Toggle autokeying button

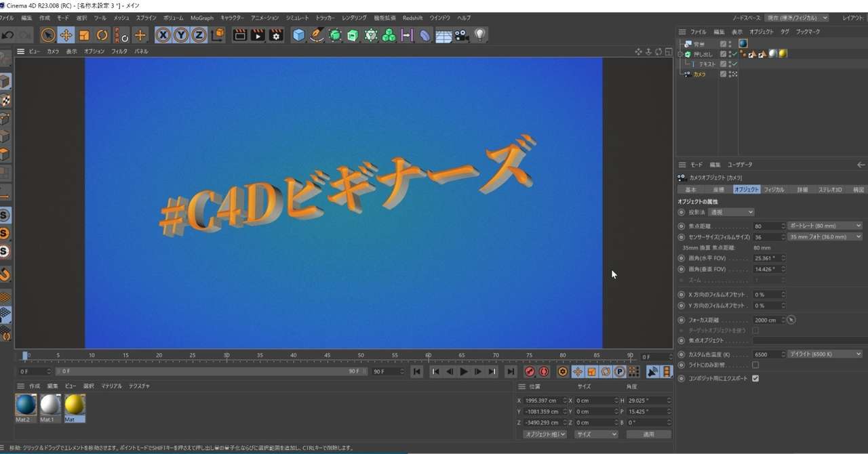click(544, 372)
